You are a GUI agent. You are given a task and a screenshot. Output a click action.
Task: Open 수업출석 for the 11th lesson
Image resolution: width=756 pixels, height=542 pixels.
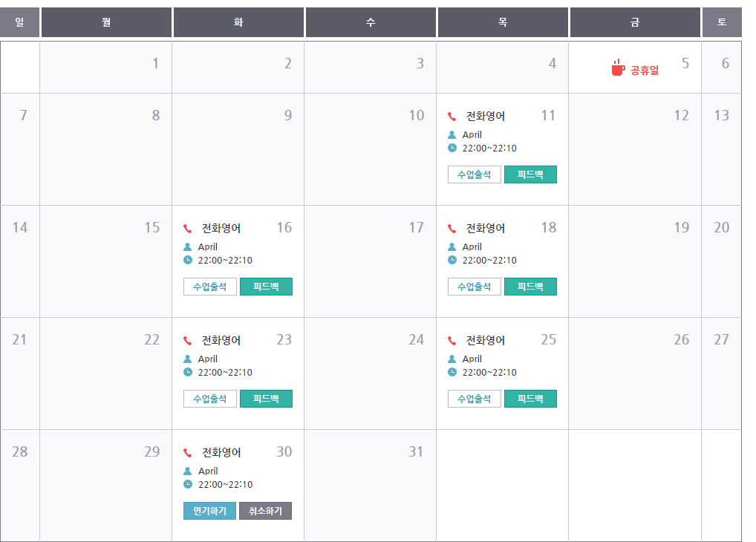(x=474, y=174)
